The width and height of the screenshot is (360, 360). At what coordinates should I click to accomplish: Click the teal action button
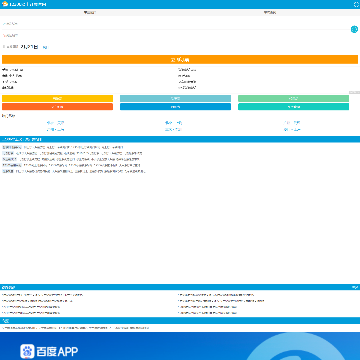tap(293, 107)
